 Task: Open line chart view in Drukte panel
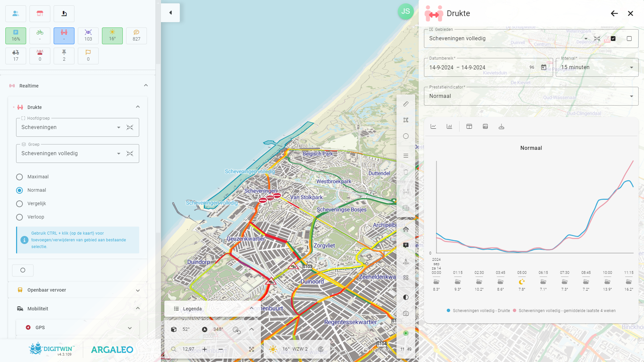[x=433, y=126]
